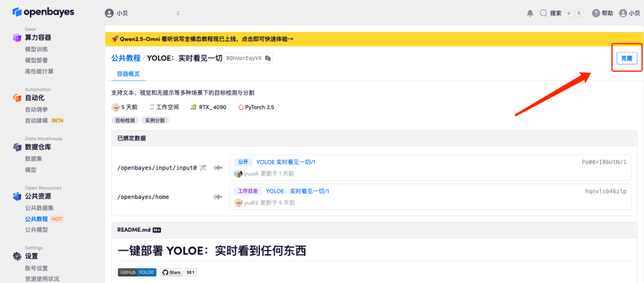Open the 小贝 account switcher dropdown
Image resolution: width=644 pixels, height=283 pixels.
143,13
